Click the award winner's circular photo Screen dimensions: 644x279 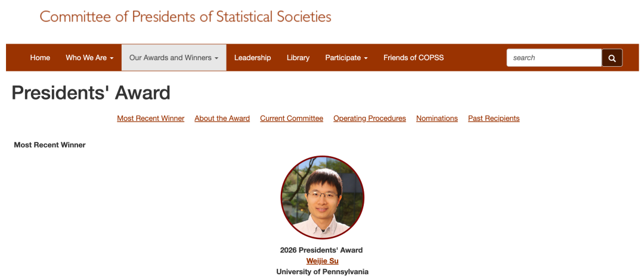(x=322, y=197)
